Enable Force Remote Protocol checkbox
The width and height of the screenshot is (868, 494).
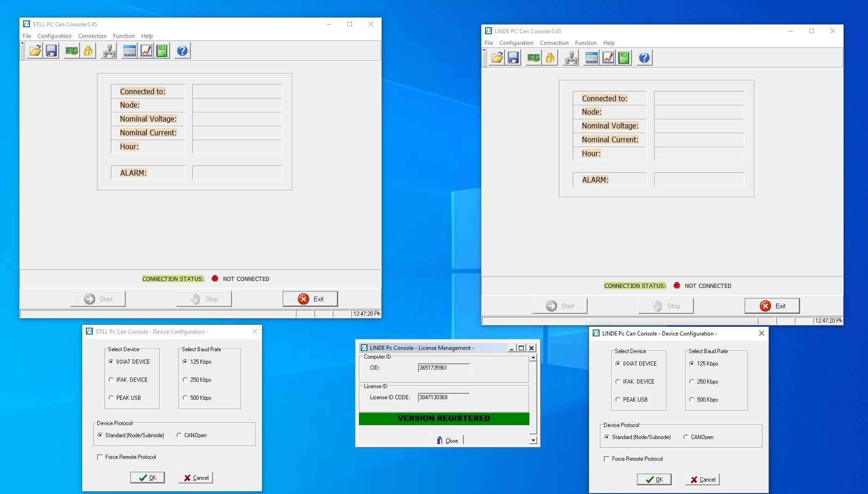pos(99,457)
